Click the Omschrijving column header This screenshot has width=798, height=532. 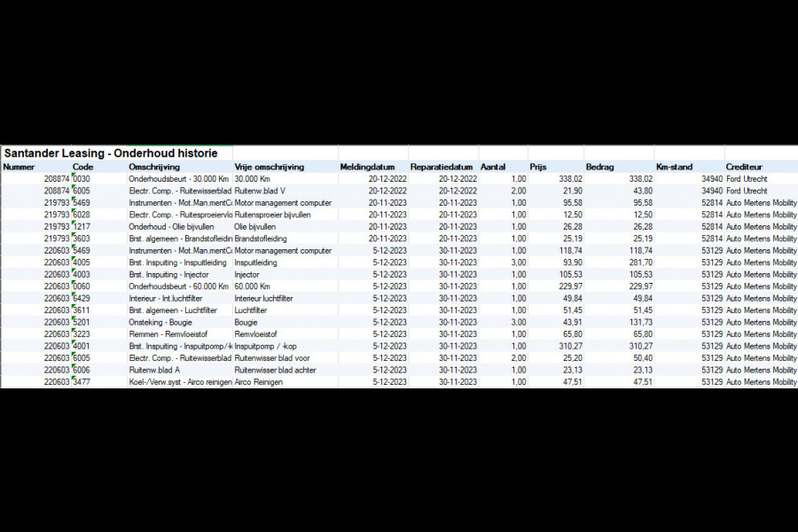click(x=155, y=167)
